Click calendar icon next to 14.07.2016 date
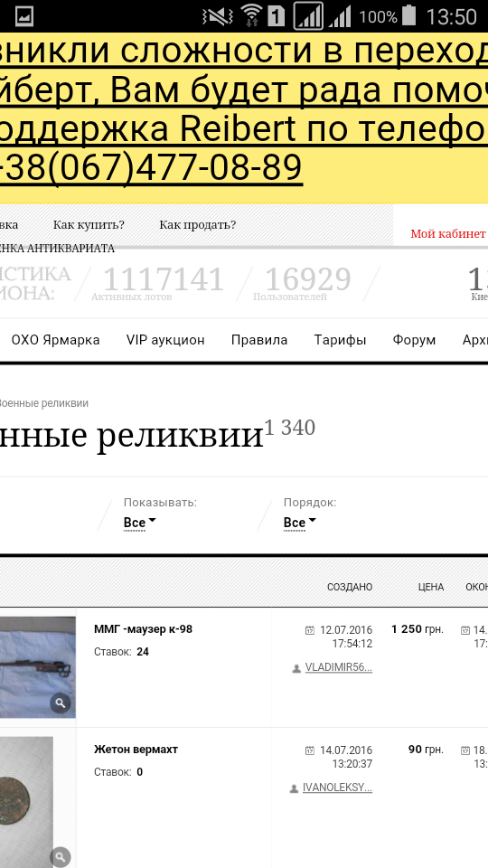The width and height of the screenshot is (488, 868). pyautogui.click(x=310, y=750)
